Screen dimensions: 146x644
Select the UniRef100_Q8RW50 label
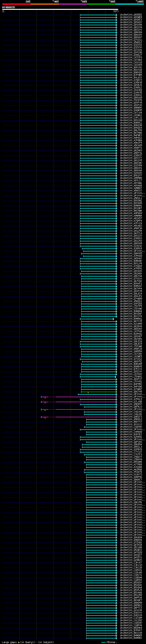click(131, 108)
